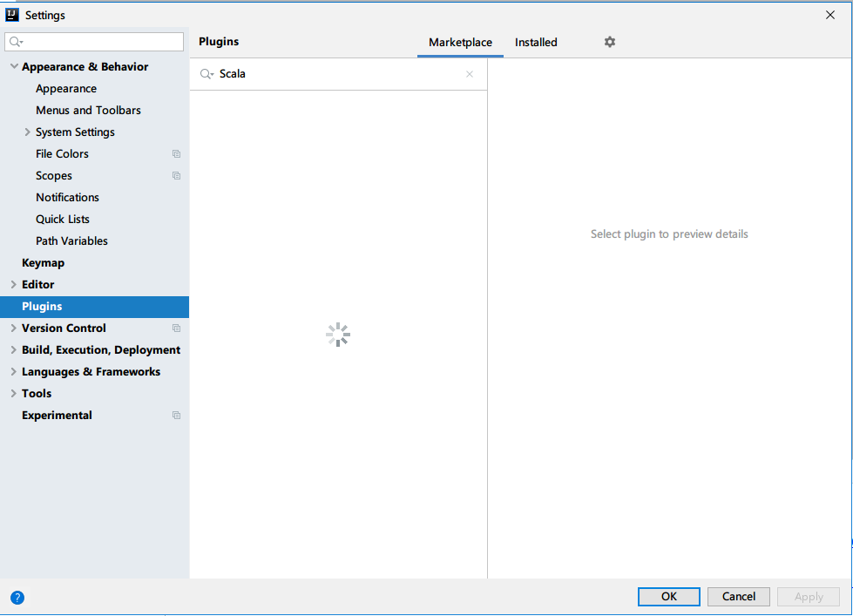Expand the System Settings node
Image resolution: width=853 pixels, height=616 pixels.
[x=27, y=132]
